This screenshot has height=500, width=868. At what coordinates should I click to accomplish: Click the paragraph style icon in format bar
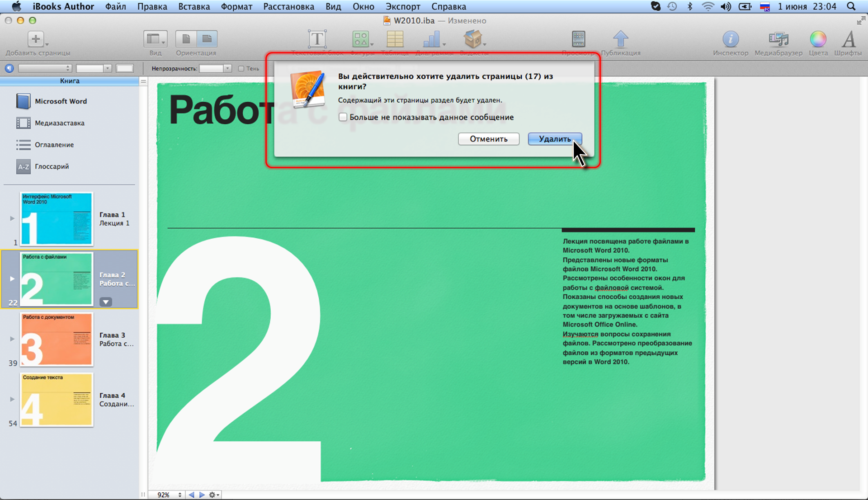point(9,68)
